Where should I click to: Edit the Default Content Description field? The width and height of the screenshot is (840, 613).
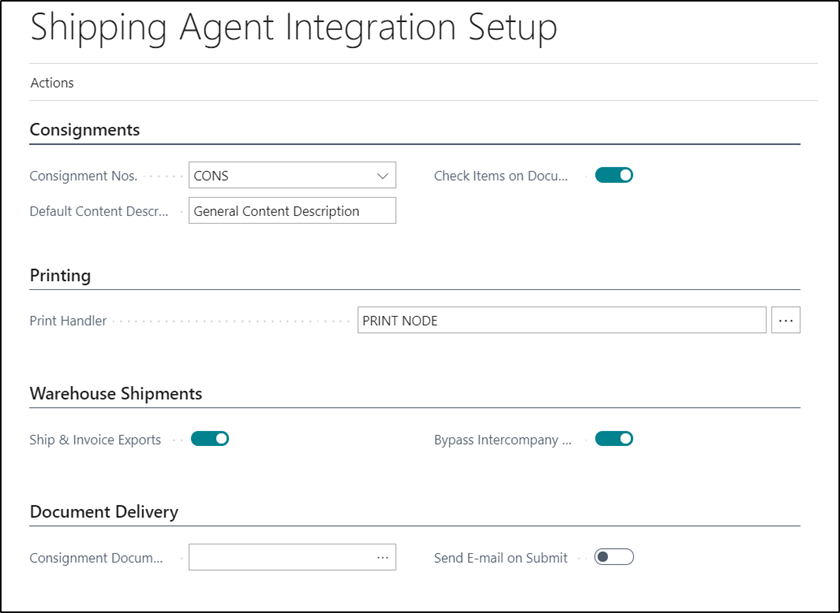click(x=292, y=211)
